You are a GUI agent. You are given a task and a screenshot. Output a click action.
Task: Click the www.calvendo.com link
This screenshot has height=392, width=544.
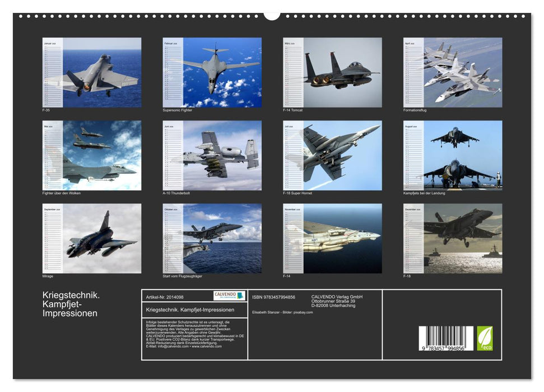pyautogui.click(x=207, y=347)
